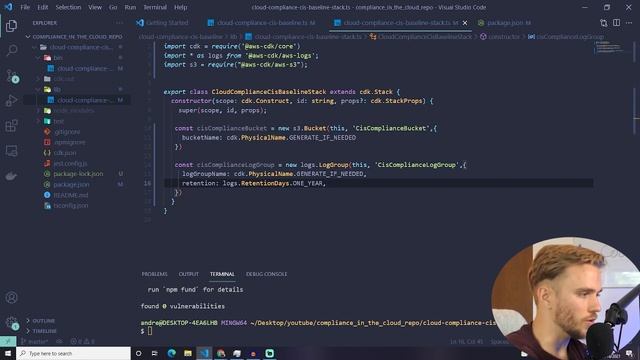Open the Run and Debug view
This screenshot has height=360, width=640.
pos(11,100)
